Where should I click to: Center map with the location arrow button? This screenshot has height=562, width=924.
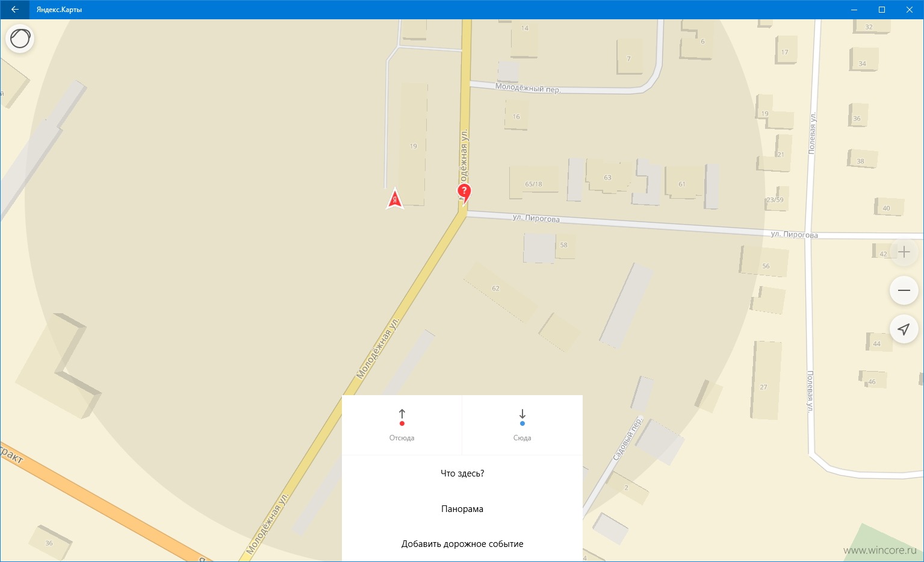pyautogui.click(x=904, y=329)
